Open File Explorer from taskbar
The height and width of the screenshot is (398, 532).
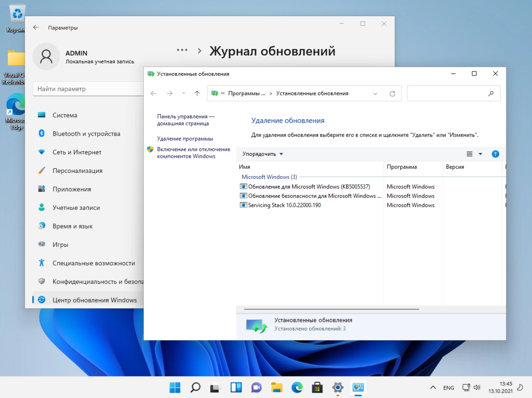(276, 388)
